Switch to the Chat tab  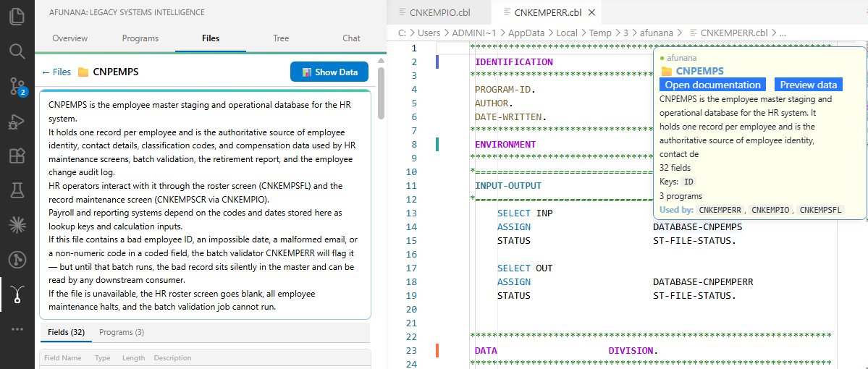click(x=351, y=38)
